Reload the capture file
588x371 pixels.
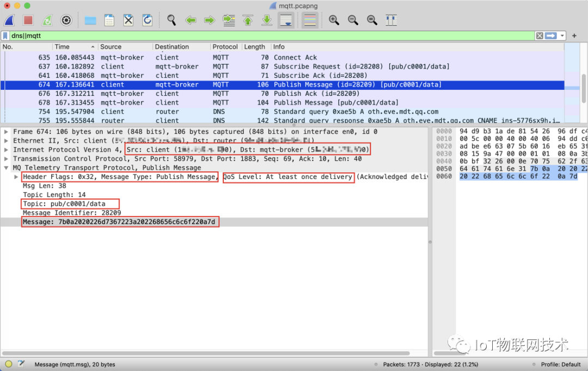147,20
